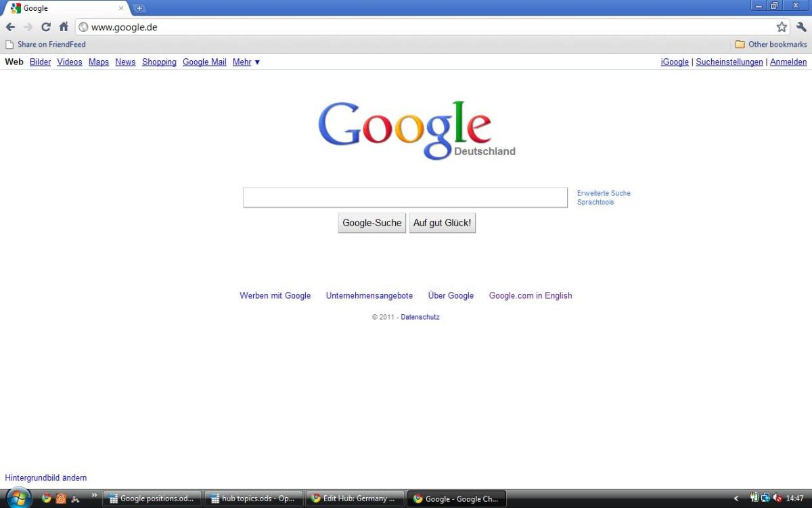Viewport: 812px width, 508px height.
Task: Switch to hub topics.ods taskbar window
Action: point(254,499)
